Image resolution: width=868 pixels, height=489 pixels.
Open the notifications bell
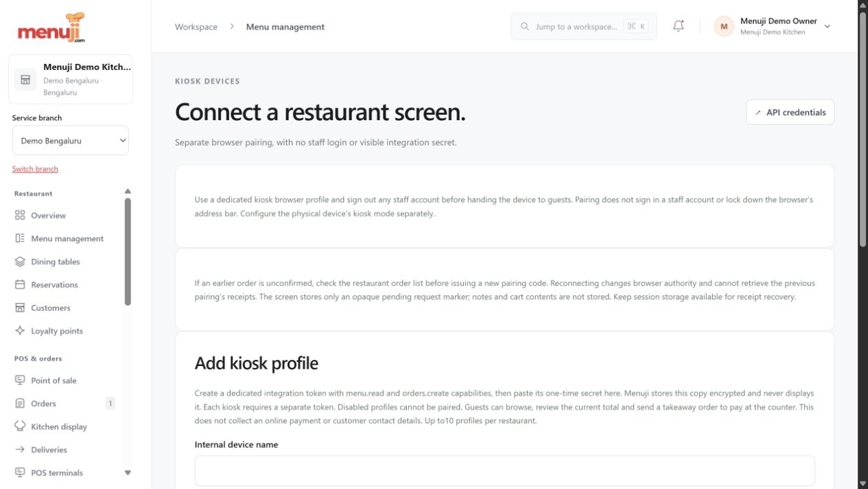(679, 26)
